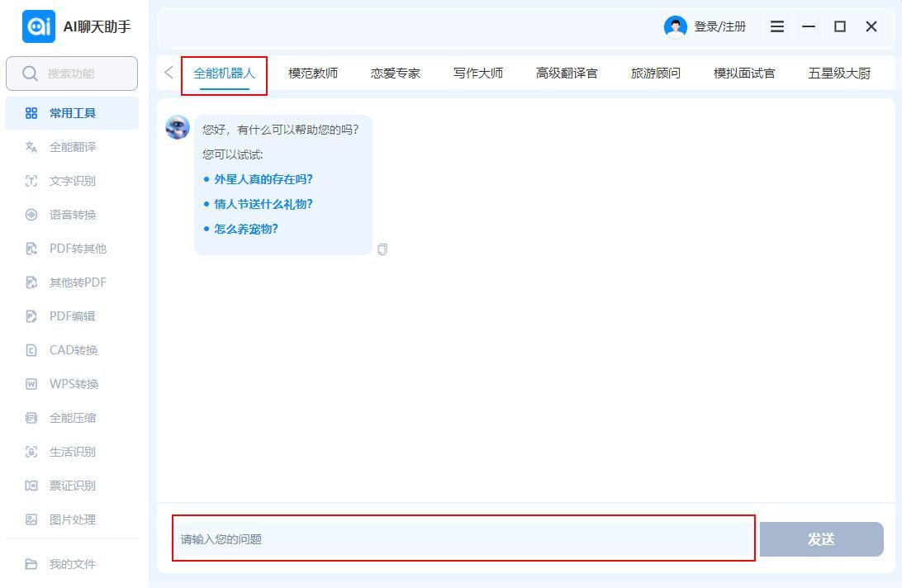Click the PDF编辑 edit icon
Viewport: 902px width, 588px height.
pyautogui.click(x=31, y=316)
